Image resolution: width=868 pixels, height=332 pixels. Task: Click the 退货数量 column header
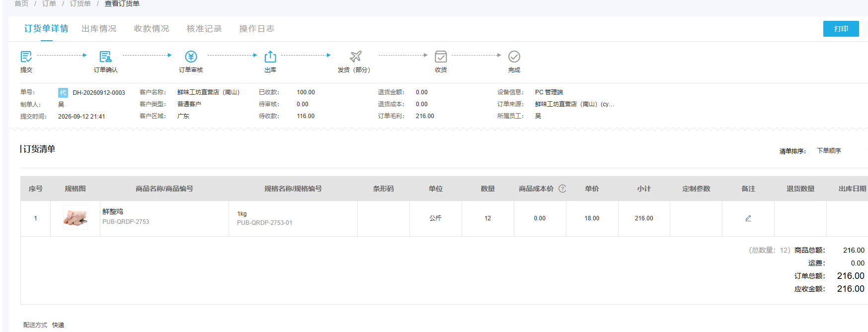(800, 189)
